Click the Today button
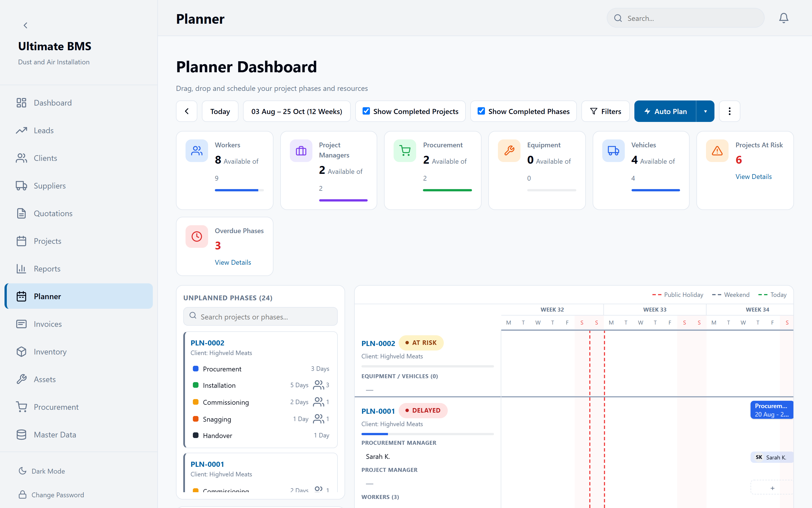This screenshot has height=508, width=812. point(220,111)
